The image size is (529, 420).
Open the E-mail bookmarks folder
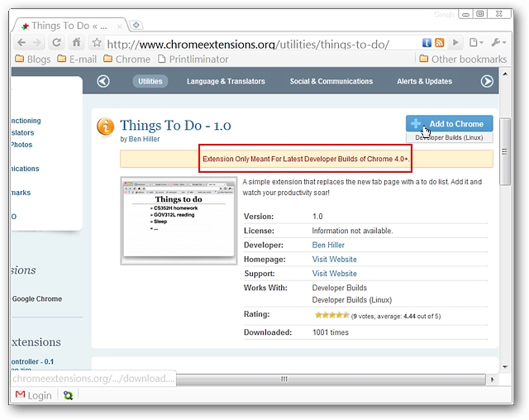pyautogui.click(x=77, y=59)
